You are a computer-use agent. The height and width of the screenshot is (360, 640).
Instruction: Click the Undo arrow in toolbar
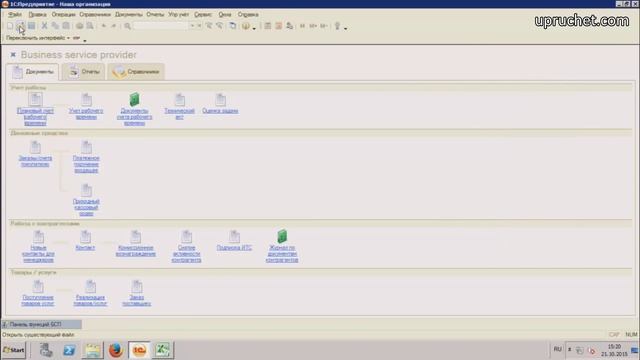point(104,26)
